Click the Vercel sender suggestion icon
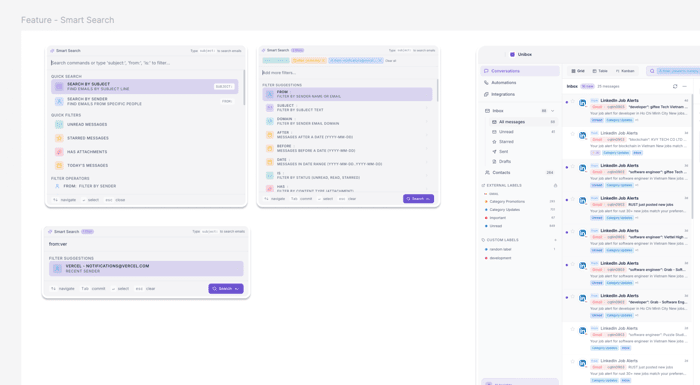This screenshot has width=700, height=385. tap(57, 268)
